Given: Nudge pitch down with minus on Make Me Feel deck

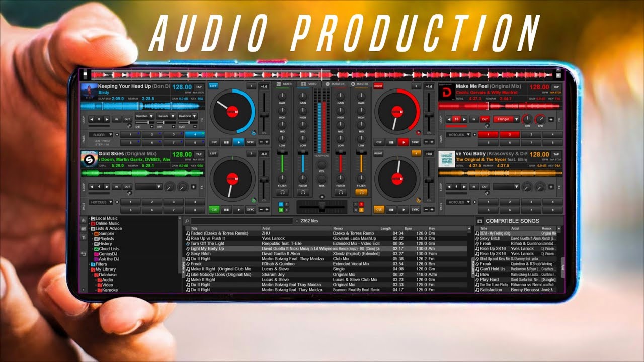Looking at the screenshot, I should (425, 142).
